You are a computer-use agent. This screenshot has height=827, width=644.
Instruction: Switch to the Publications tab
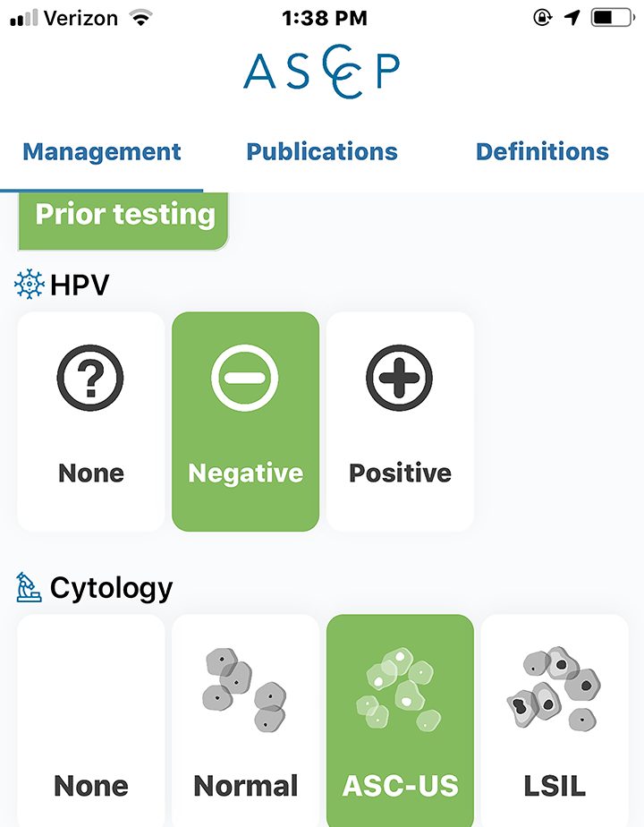(322, 152)
